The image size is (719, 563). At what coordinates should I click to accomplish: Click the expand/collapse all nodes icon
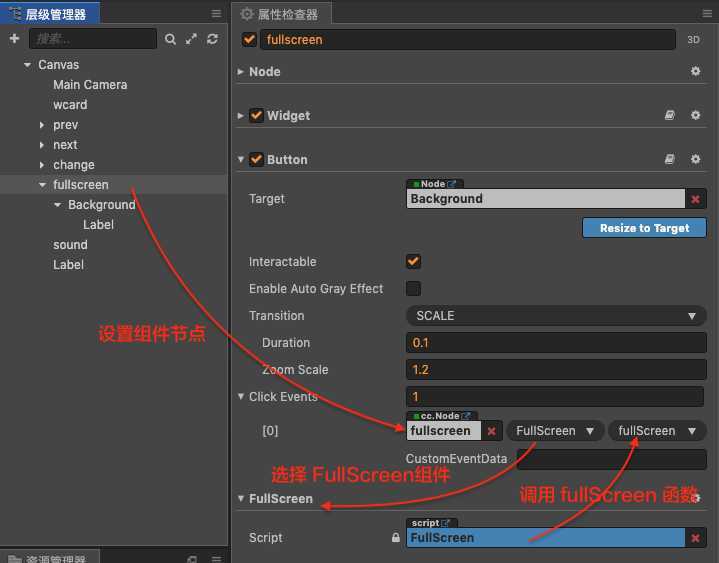coord(191,39)
